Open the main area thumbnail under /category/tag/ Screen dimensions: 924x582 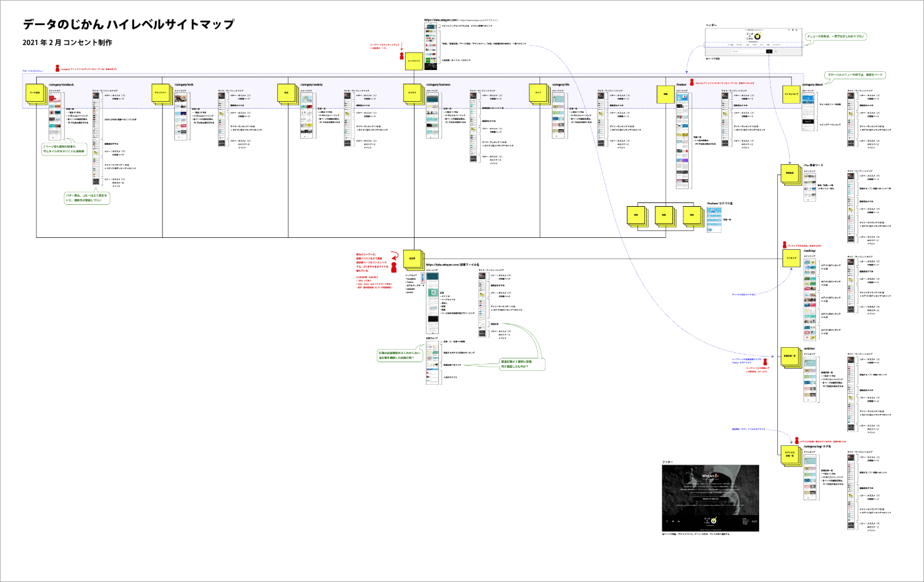[x=810, y=478]
